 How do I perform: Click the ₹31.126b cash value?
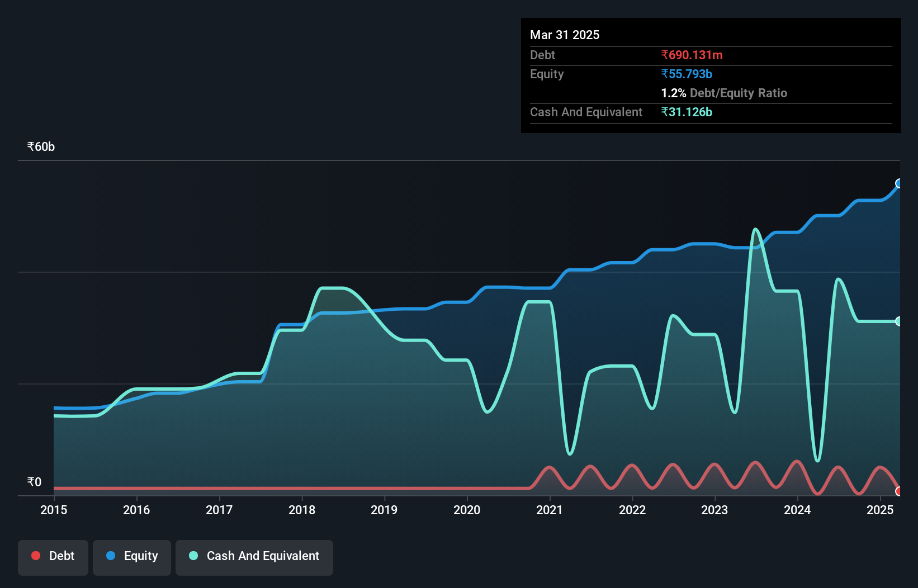(687, 112)
